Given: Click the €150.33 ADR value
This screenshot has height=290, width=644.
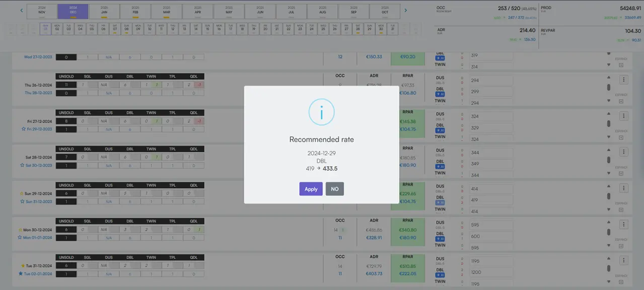Looking at the screenshot, I should pos(374,57).
